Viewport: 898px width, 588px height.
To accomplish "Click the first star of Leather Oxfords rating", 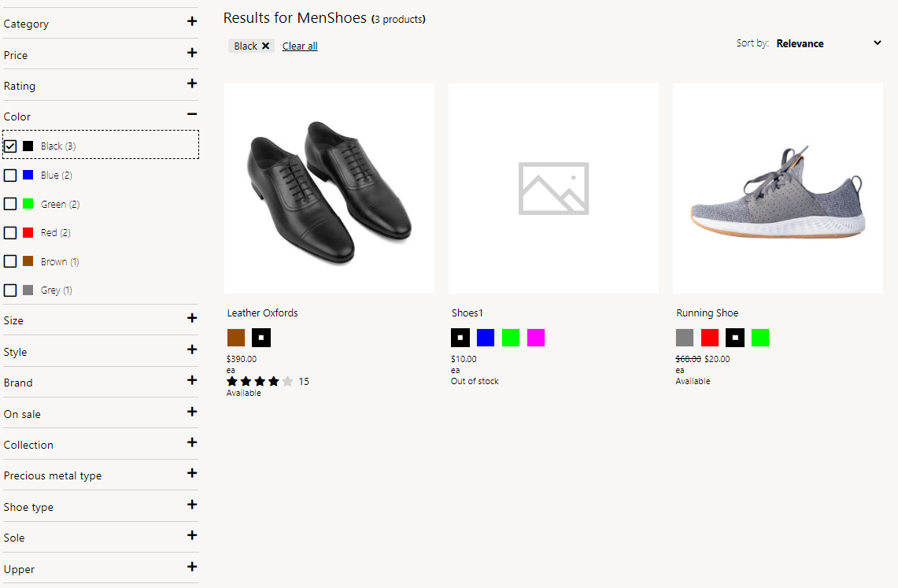I will tap(232, 380).
